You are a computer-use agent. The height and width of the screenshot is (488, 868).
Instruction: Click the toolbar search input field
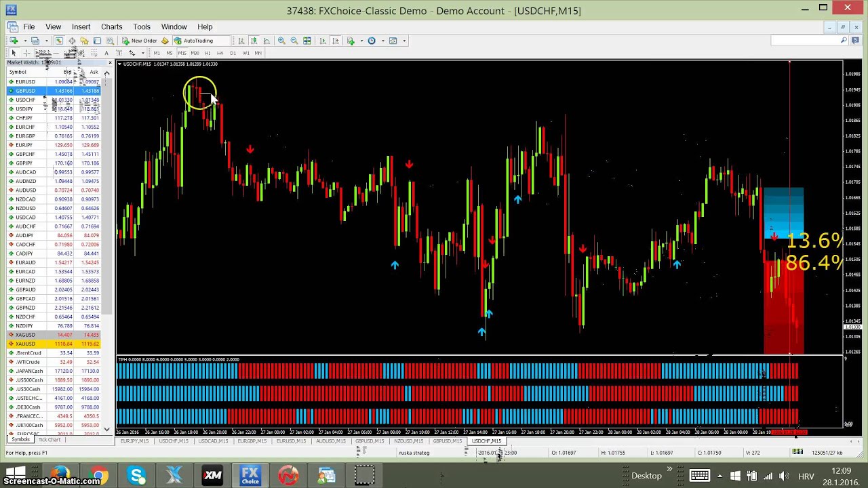[806, 41]
